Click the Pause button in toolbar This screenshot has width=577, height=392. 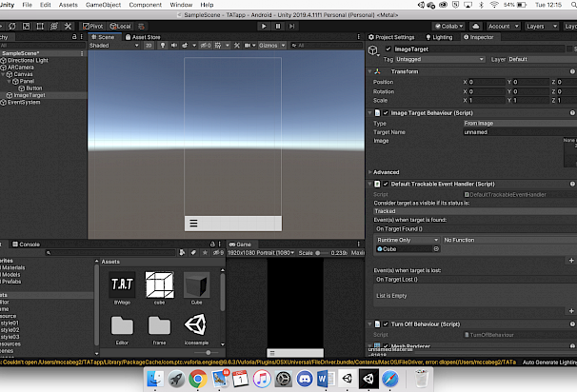(x=278, y=26)
